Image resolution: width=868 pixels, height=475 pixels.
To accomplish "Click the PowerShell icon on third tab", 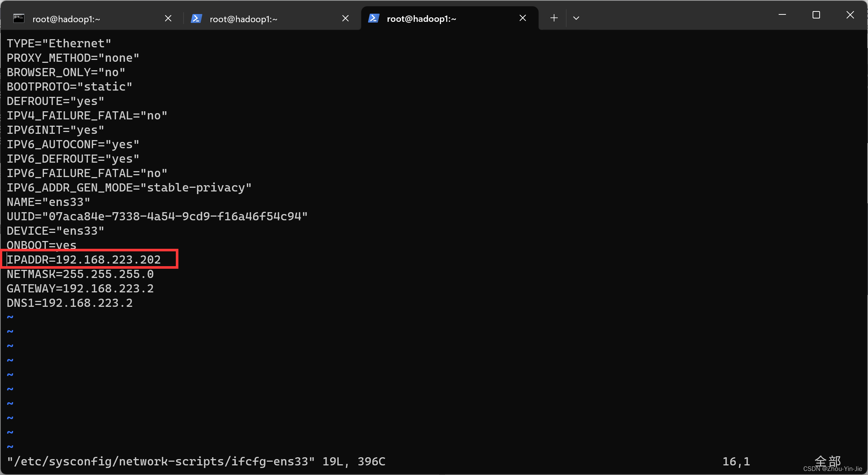I will pyautogui.click(x=373, y=18).
